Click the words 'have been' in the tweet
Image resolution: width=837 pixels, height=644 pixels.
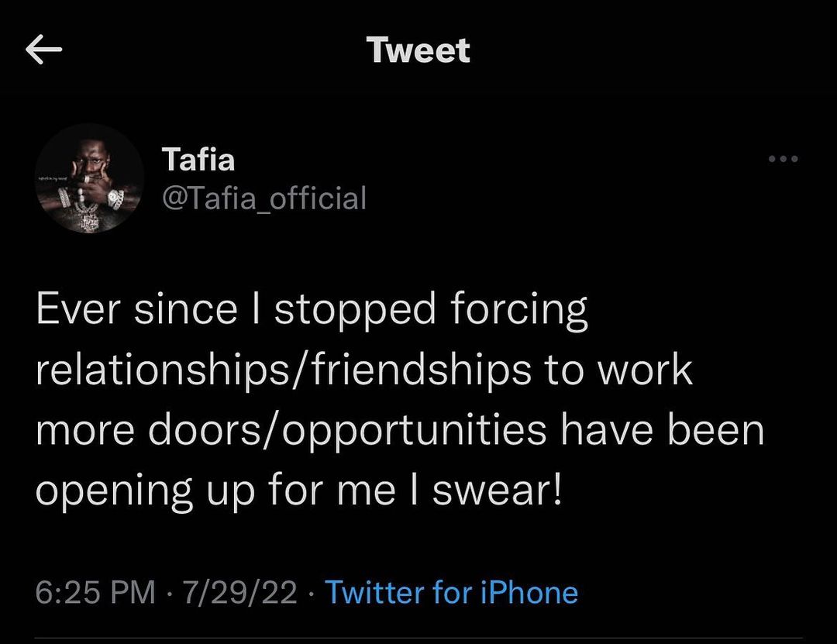662,431
